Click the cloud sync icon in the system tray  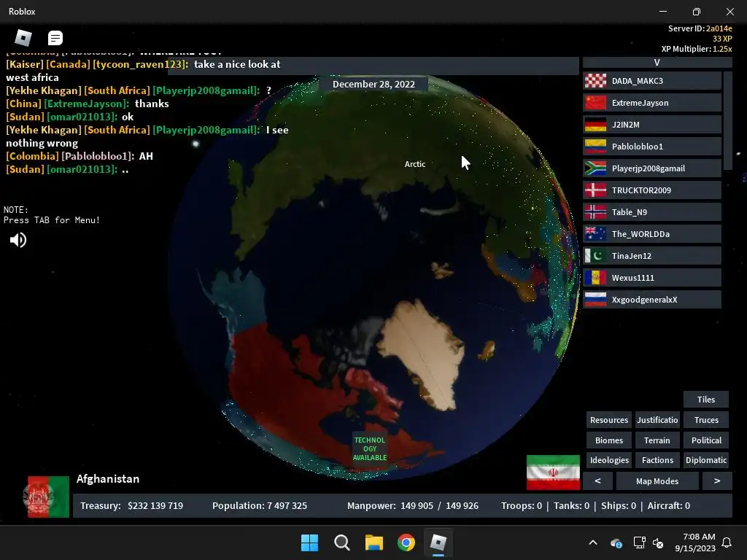click(616, 542)
